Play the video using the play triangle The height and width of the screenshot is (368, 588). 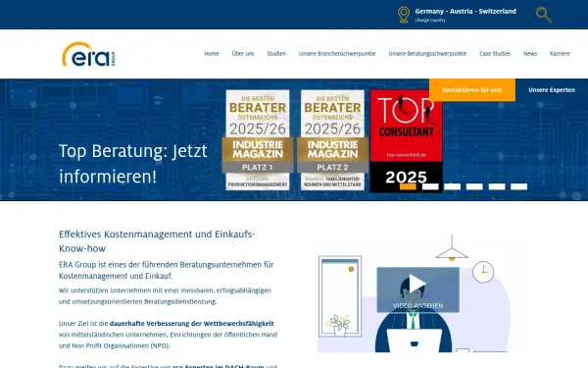pos(417,284)
